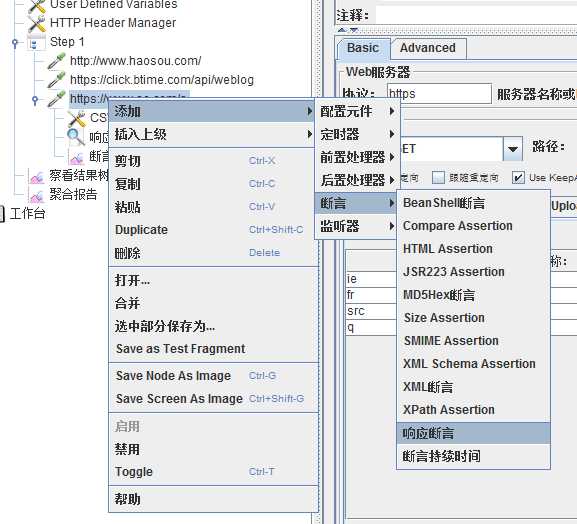Viewport: 577px width, 524px height.
Task: Click the Step 1 controller icon
Action: tap(36, 43)
